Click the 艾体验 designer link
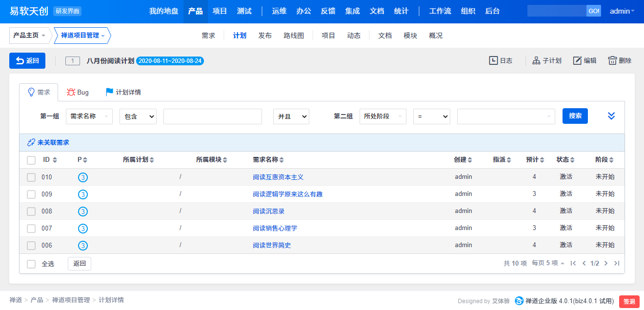644x310 pixels. pyautogui.click(x=501, y=301)
